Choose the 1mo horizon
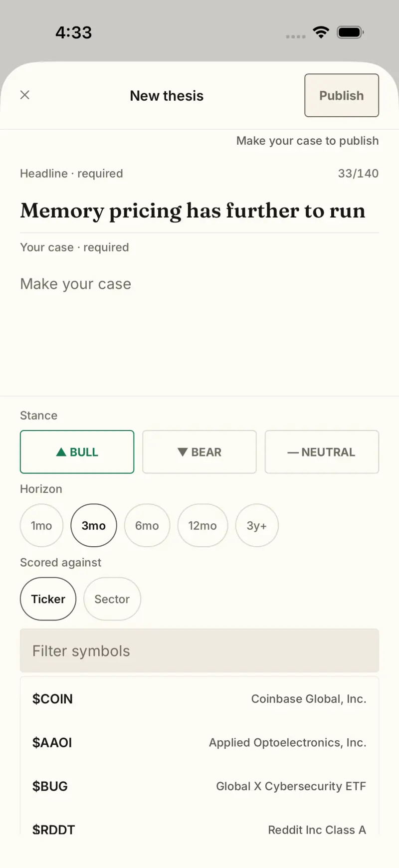 click(x=41, y=525)
